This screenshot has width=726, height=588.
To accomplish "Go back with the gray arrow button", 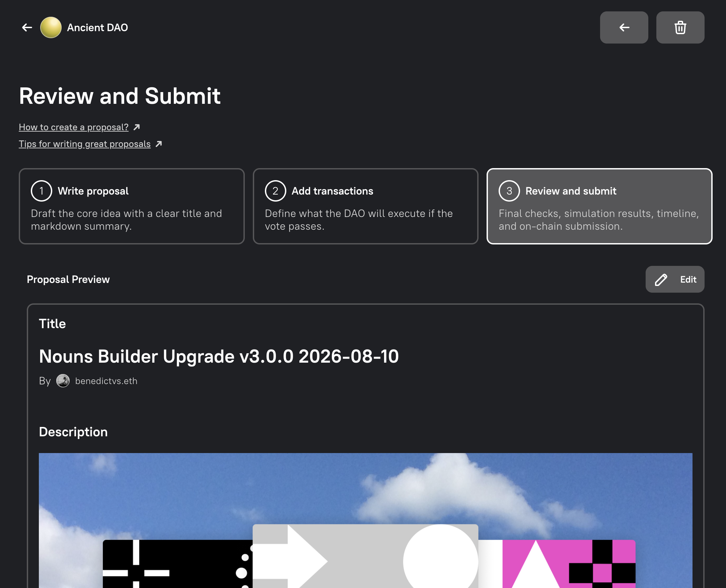I will pos(624,27).
